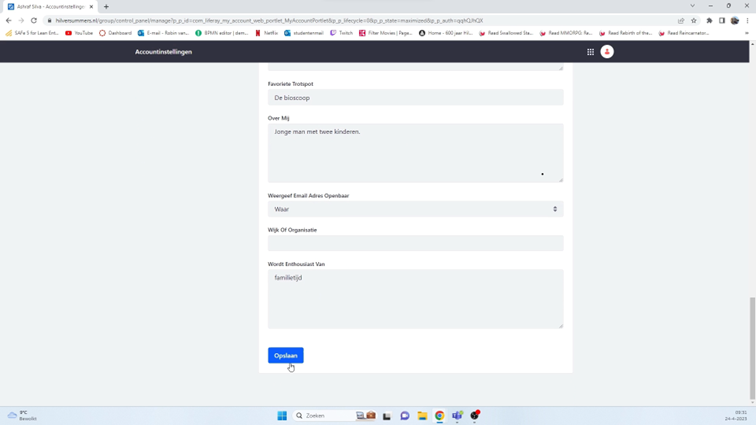This screenshot has width=756, height=425.
Task: Click into the Over Mij text area
Action: point(415,152)
